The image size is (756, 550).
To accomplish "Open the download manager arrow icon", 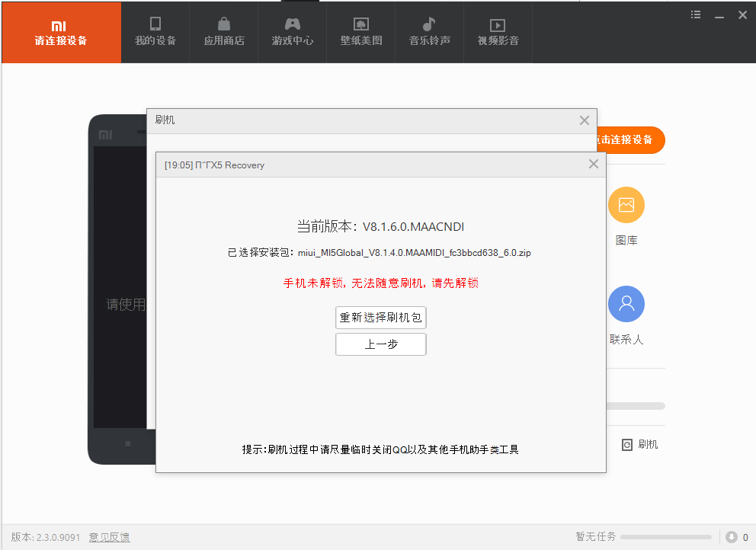I will (732, 537).
